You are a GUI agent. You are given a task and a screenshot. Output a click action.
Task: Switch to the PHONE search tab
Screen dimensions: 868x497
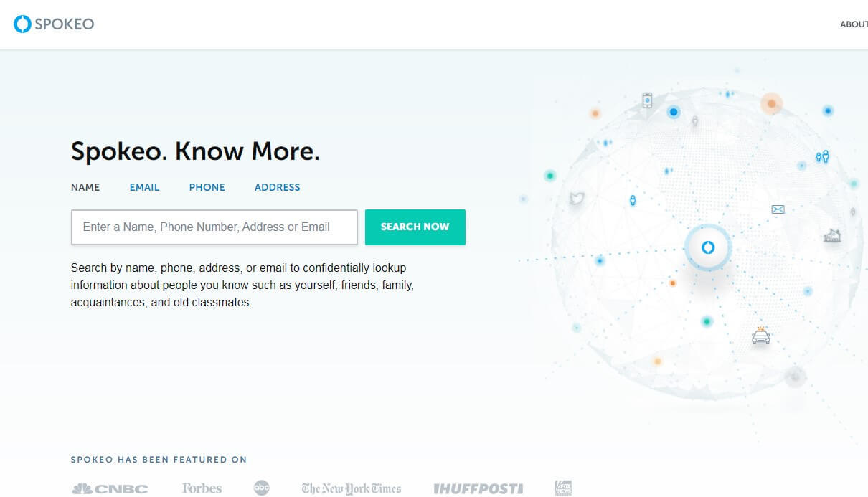207,187
